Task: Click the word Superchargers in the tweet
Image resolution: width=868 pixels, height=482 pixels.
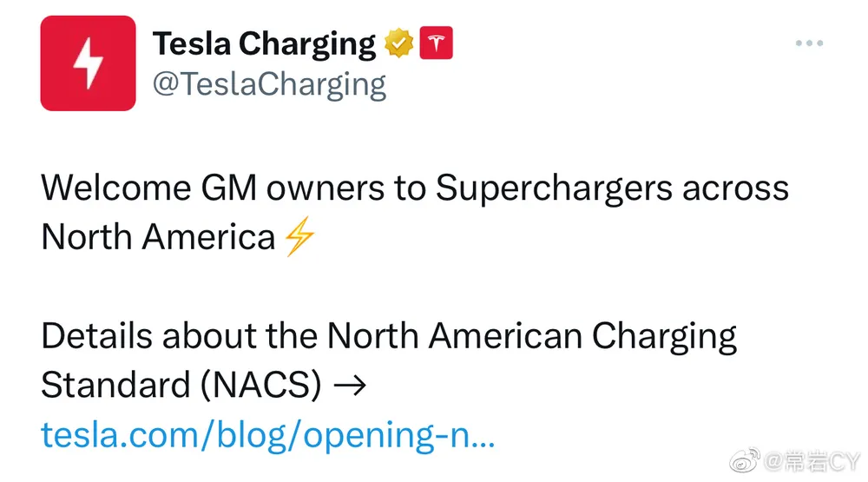Action: click(554, 189)
